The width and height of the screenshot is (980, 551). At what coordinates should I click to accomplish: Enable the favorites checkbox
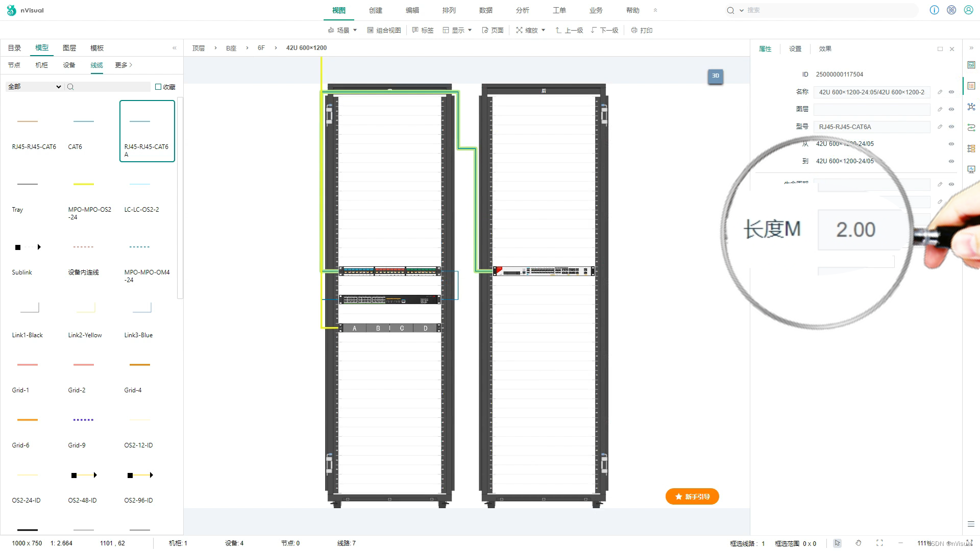(158, 87)
